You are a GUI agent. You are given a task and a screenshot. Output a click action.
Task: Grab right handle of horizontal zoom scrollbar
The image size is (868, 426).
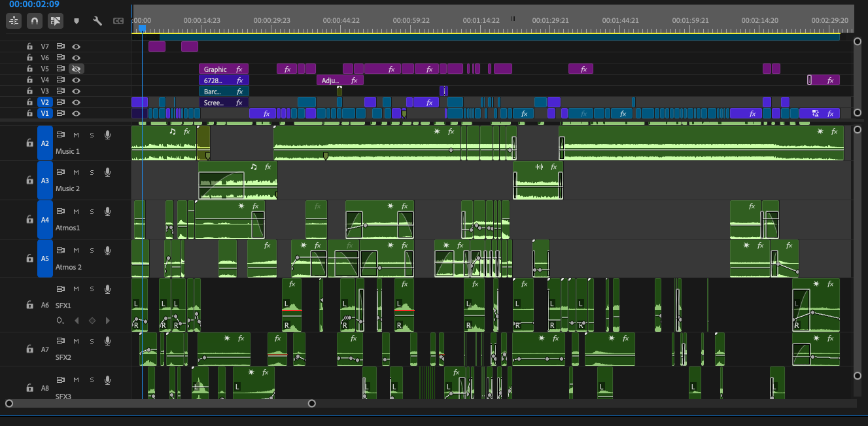(x=312, y=403)
